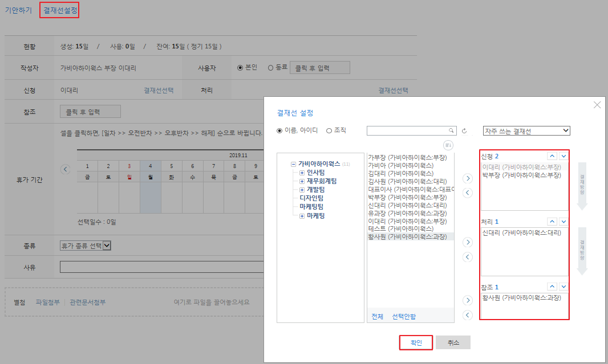Confirm approval line with 확인 button
Viewport: 608px width, 364px height.
[x=416, y=342]
